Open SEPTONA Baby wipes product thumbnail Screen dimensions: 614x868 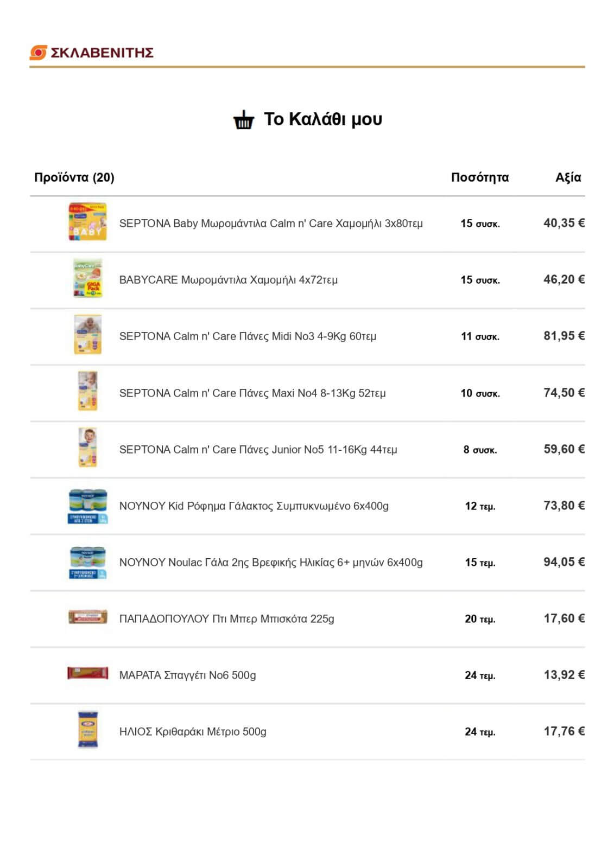(87, 222)
